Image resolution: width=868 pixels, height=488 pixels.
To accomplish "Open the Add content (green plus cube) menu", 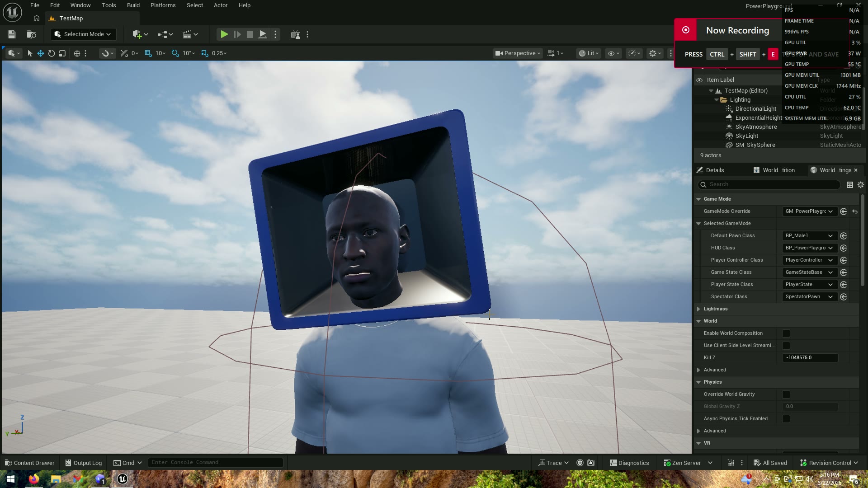I will (140, 34).
